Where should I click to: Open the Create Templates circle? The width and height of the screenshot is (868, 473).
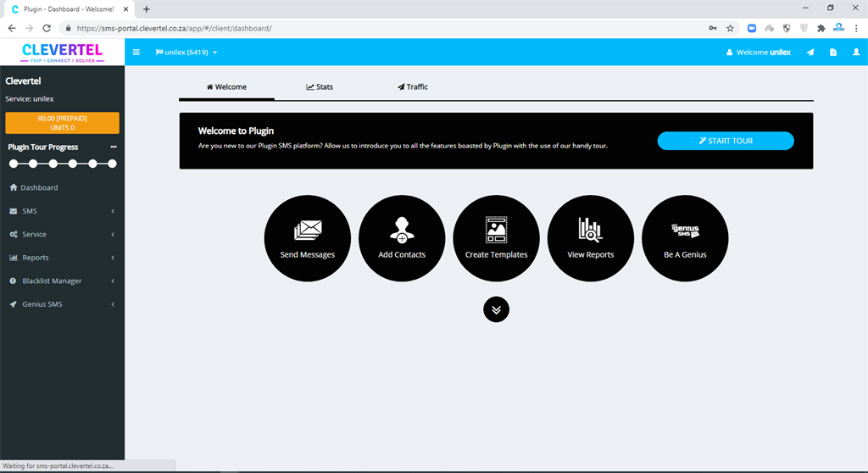pos(496,238)
